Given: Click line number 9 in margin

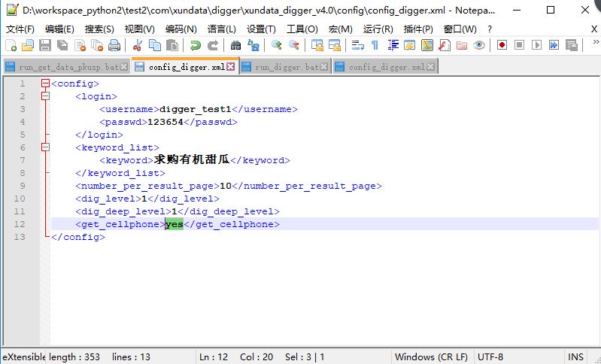Looking at the screenshot, I should (22, 186).
